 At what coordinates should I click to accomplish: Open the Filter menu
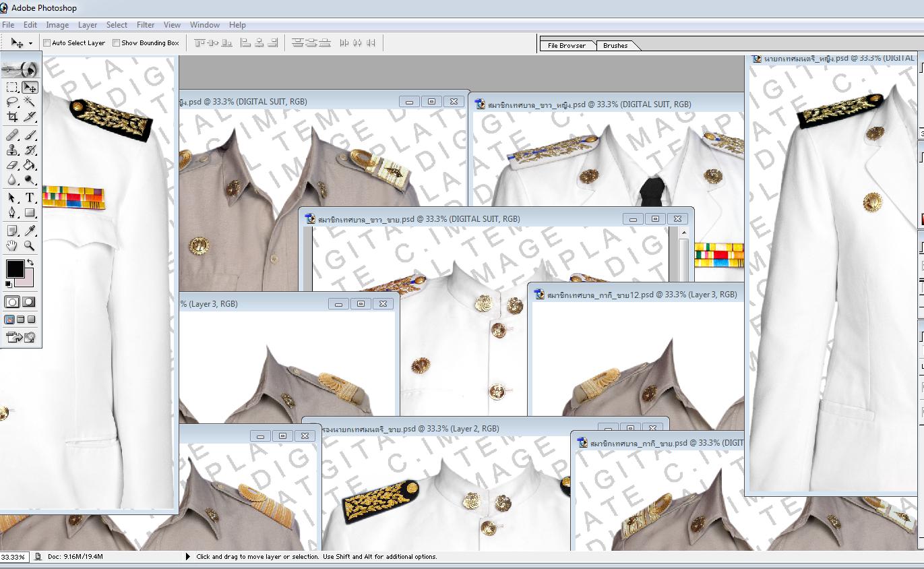146,25
